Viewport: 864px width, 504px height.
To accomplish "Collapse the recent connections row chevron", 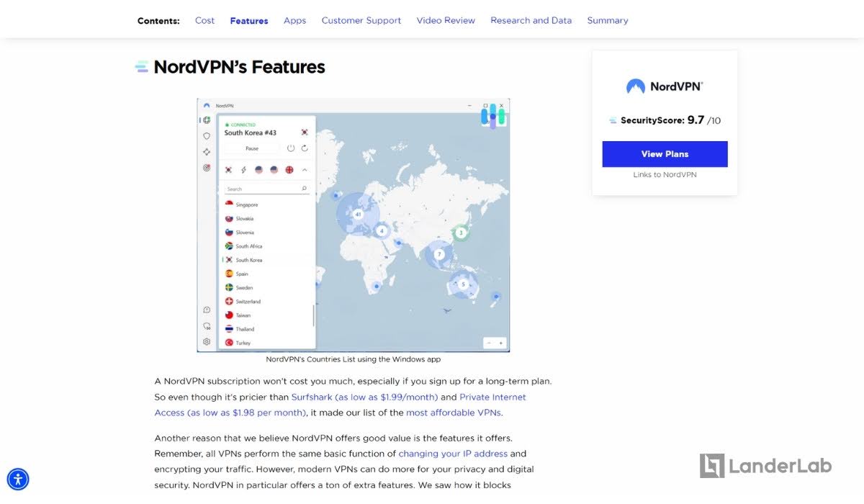I will pos(305,170).
